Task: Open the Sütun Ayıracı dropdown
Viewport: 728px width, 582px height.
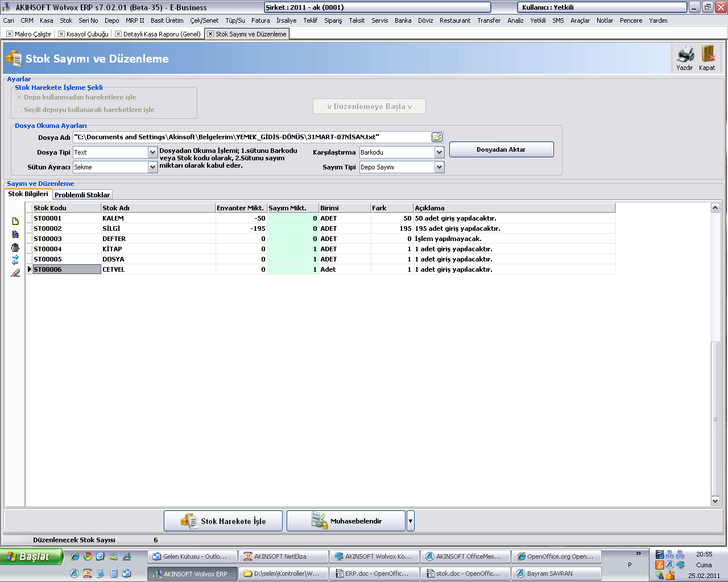Action: (x=152, y=167)
